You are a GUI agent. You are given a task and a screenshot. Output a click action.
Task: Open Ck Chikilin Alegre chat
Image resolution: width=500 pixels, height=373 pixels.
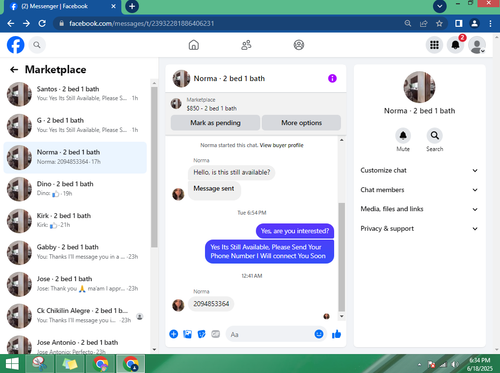coord(75,315)
